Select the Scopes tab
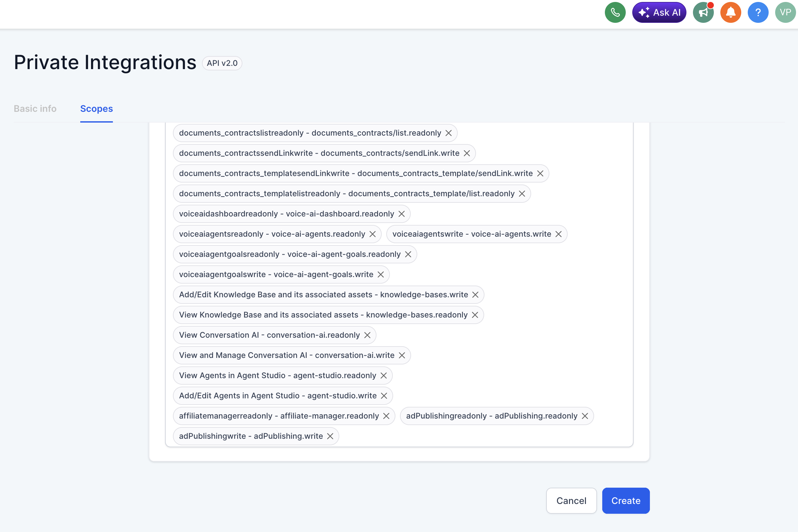This screenshot has height=532, width=798. [x=97, y=109]
